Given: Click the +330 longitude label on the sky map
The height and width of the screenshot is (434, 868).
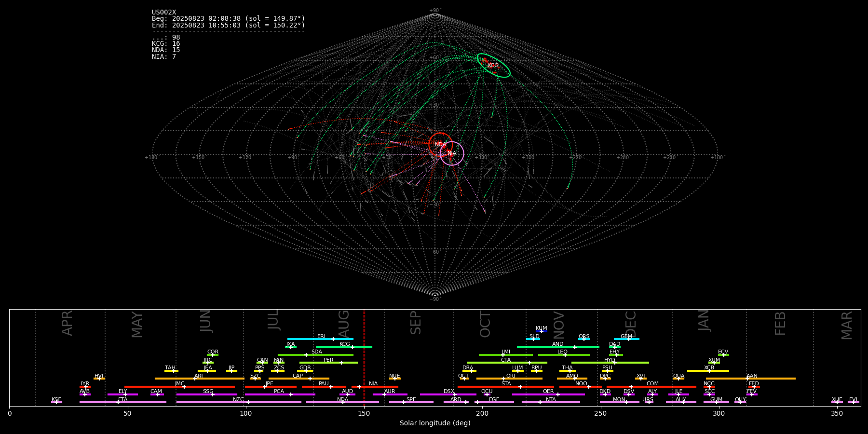Looking at the screenshot, I should [481, 157].
